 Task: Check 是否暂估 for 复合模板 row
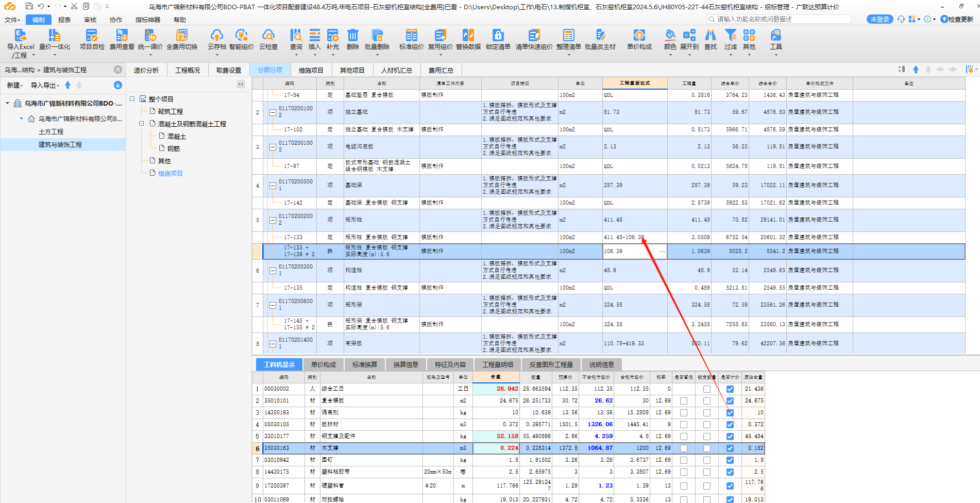pyautogui.click(x=684, y=401)
